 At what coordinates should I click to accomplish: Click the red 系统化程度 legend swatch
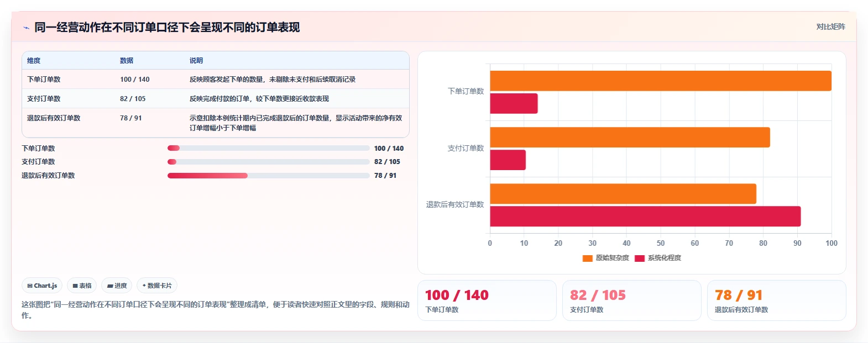click(640, 258)
